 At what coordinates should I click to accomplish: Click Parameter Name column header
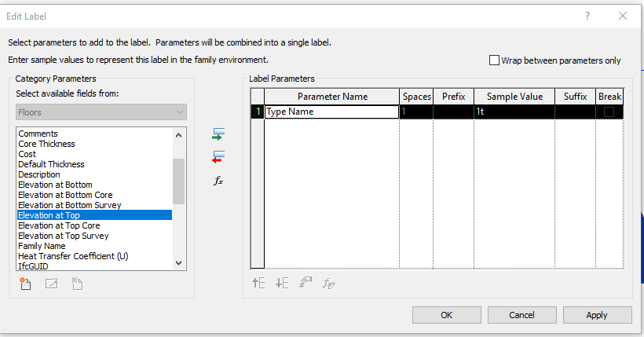coord(332,97)
